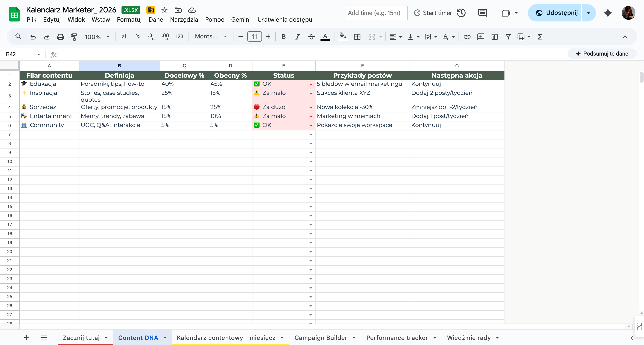Click the borders grid icon

357,37
